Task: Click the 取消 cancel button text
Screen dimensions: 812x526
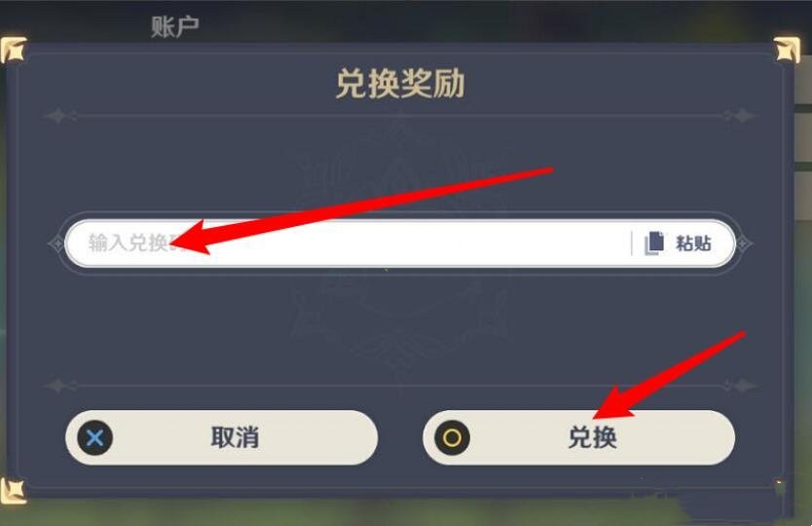Action: click(x=235, y=437)
